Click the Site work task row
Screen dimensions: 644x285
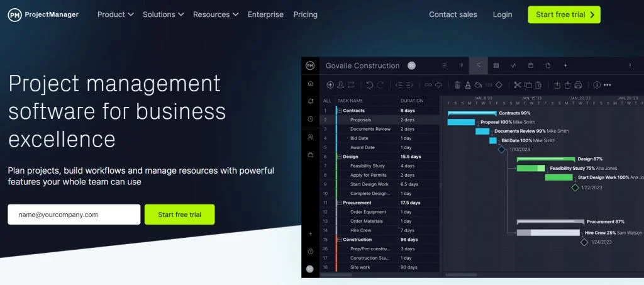coord(380,267)
